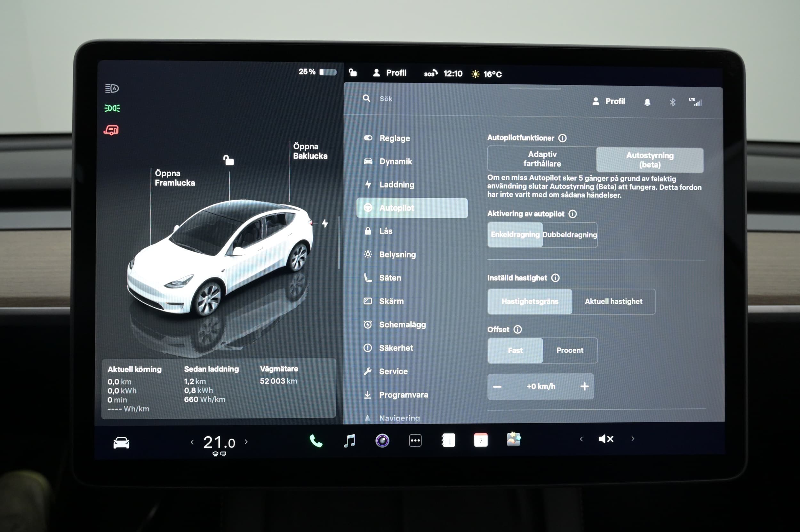Open the three-dots app launcher
This screenshot has width=800, height=532.
click(415, 441)
